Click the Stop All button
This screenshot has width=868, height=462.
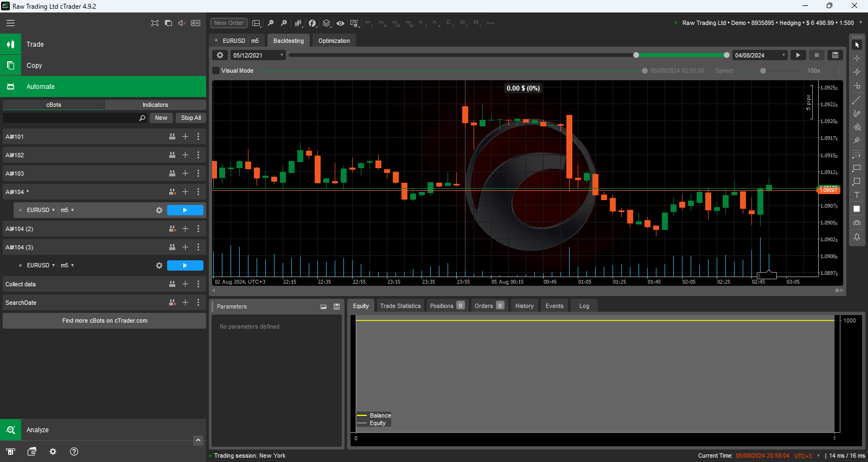[x=191, y=118]
